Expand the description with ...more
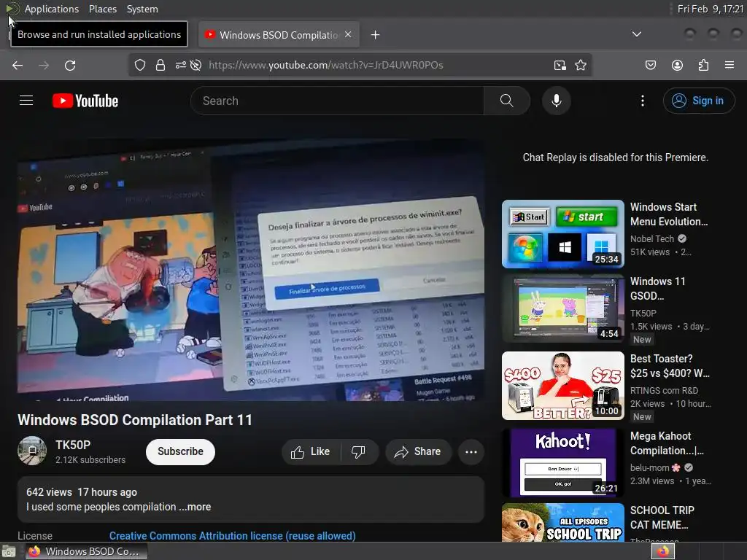The image size is (747, 560). click(x=195, y=507)
